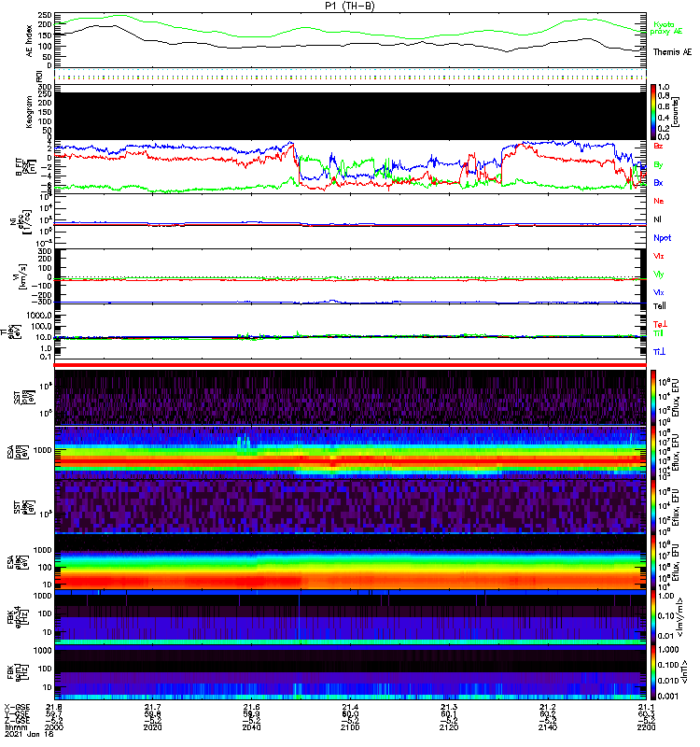Select the "2140" time tick label
The height and width of the screenshot is (747, 700).
coord(548,727)
